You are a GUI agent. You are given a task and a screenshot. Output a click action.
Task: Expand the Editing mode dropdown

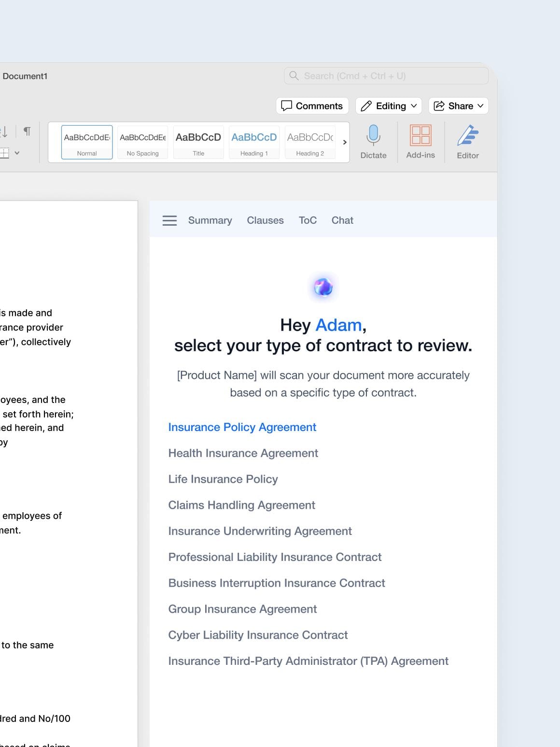point(389,106)
